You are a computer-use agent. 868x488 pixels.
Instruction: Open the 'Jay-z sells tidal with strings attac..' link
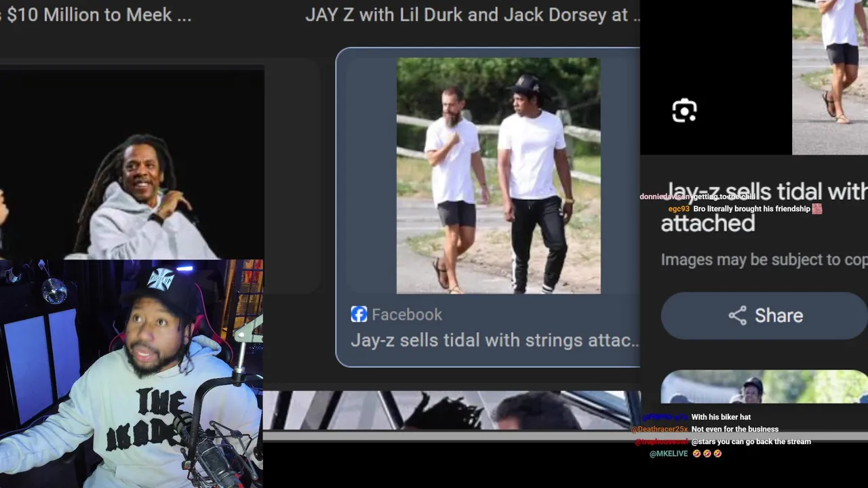point(494,340)
